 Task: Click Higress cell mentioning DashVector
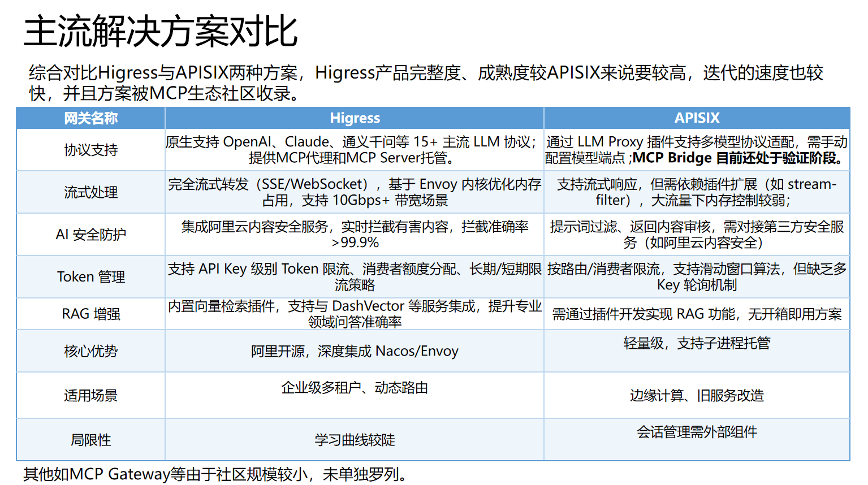(x=355, y=314)
